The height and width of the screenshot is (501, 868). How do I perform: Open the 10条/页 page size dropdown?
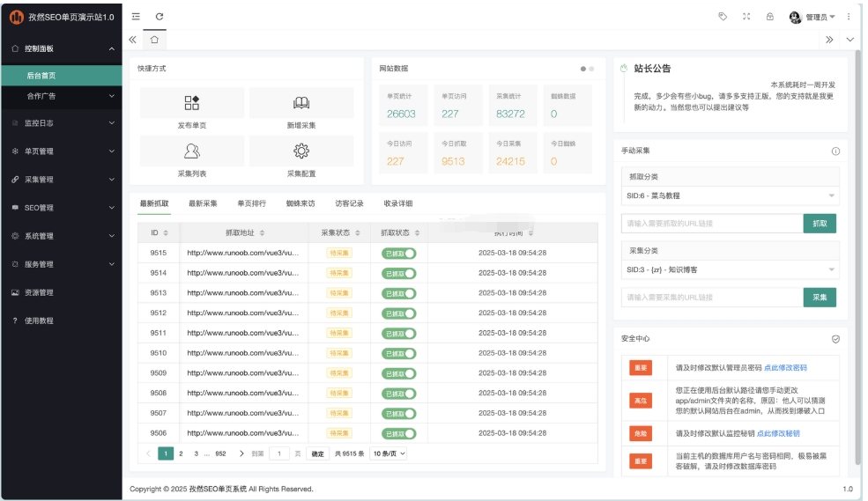click(389, 453)
